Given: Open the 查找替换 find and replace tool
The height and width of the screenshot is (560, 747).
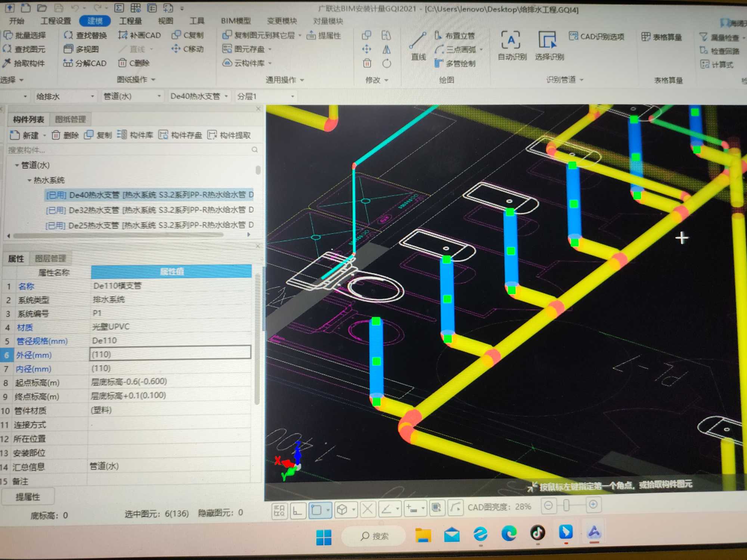Looking at the screenshot, I should [x=86, y=35].
